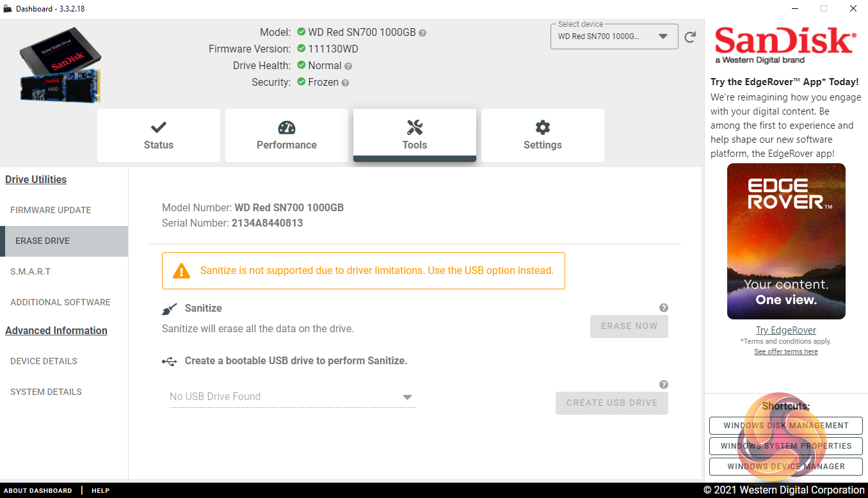The image size is (868, 498).
Task: Click the Advanced Information heading
Action: pos(56,331)
